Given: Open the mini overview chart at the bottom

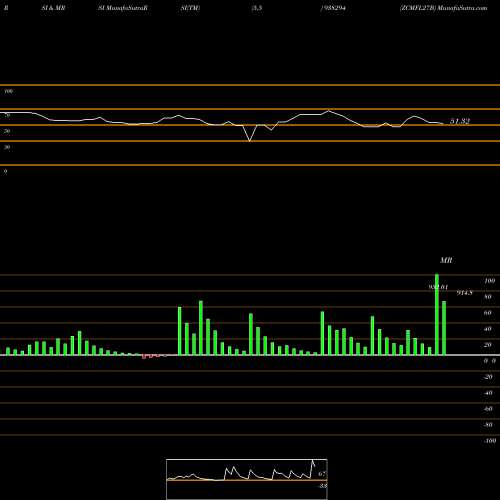Looking at the screenshot, I should tap(247, 479).
